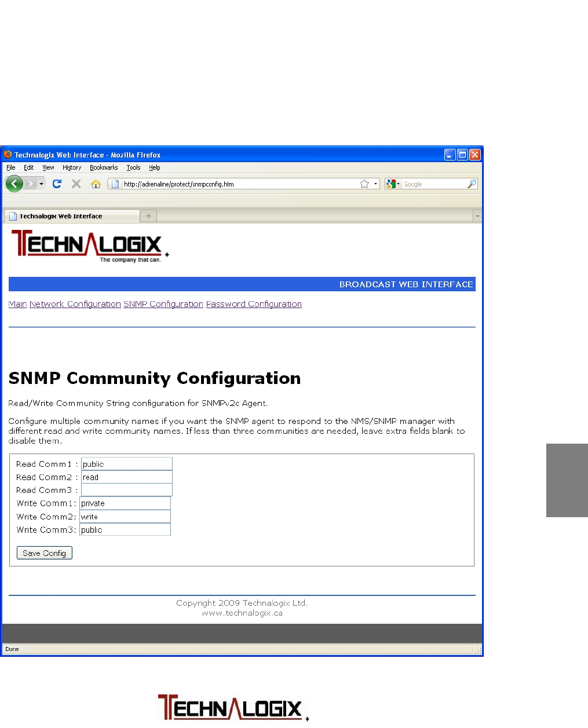This screenshot has height=728, width=588.
Task: Open the SNMP Configuration link
Action: click(x=163, y=304)
